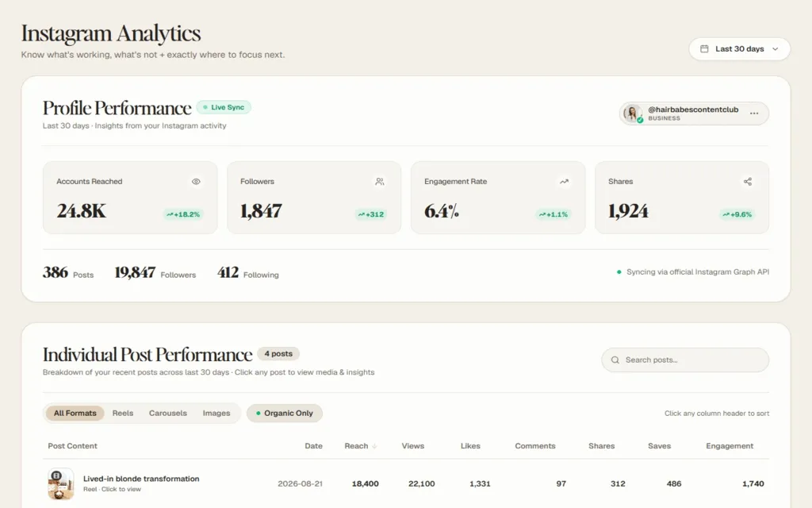Click the 486 saves cell

[x=674, y=483]
